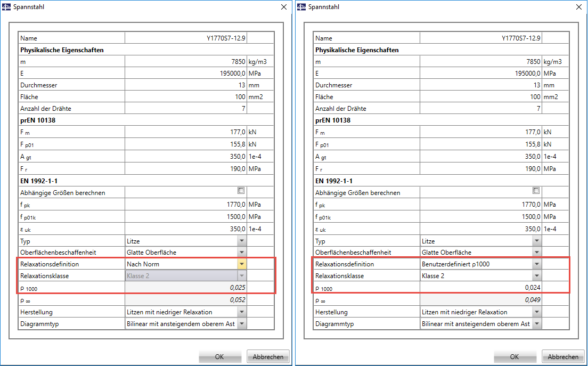588x366 pixels.
Task: Open the highlighted Nach Norm Relaxationsdefinition dropdown
Action: [241, 264]
